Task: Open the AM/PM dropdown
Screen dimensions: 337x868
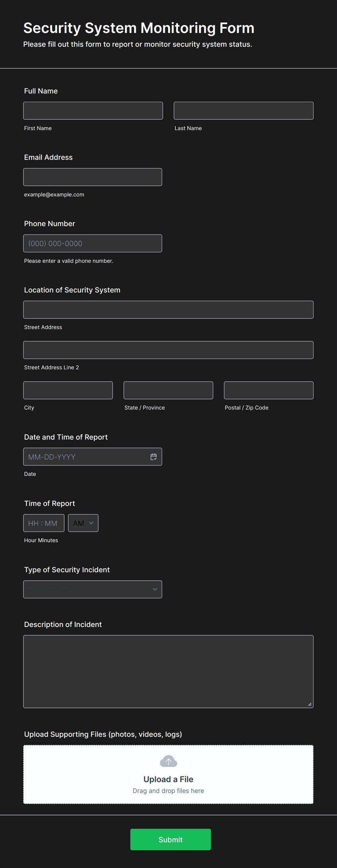Action: click(83, 523)
